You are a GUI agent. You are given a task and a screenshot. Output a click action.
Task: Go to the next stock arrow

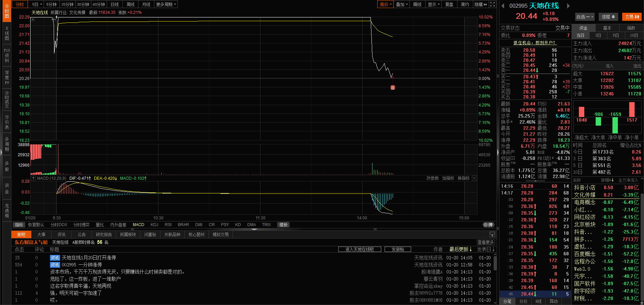(x=568, y=6)
